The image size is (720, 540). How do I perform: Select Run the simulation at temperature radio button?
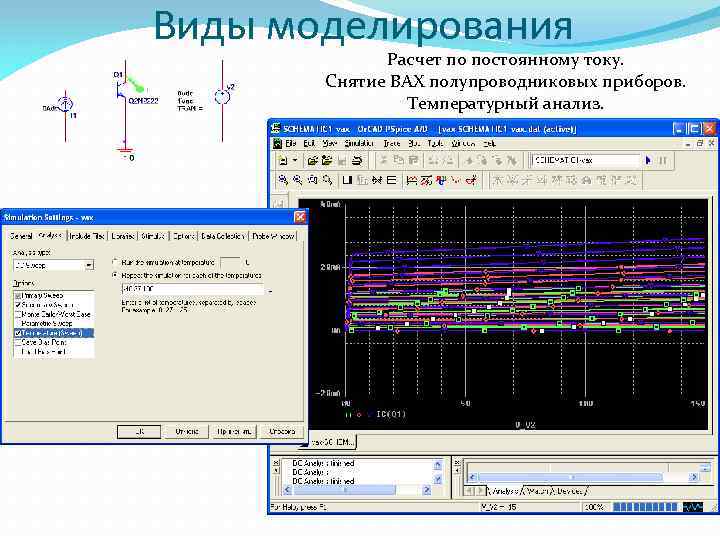click(x=115, y=262)
